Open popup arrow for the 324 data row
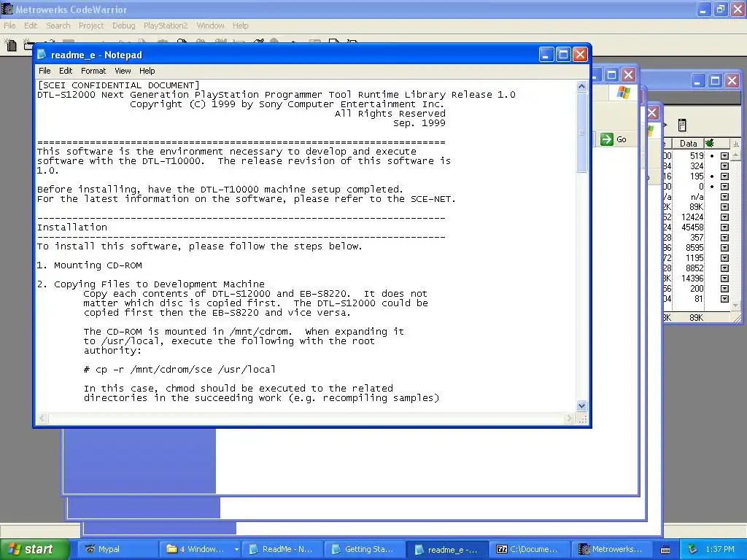This screenshot has height=560, width=747. (724, 166)
